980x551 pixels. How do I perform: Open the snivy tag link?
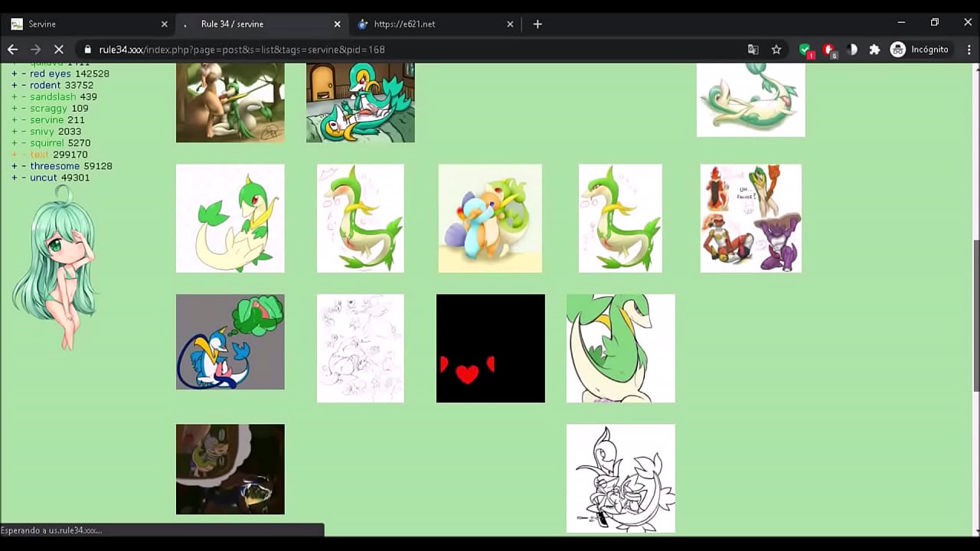42,132
